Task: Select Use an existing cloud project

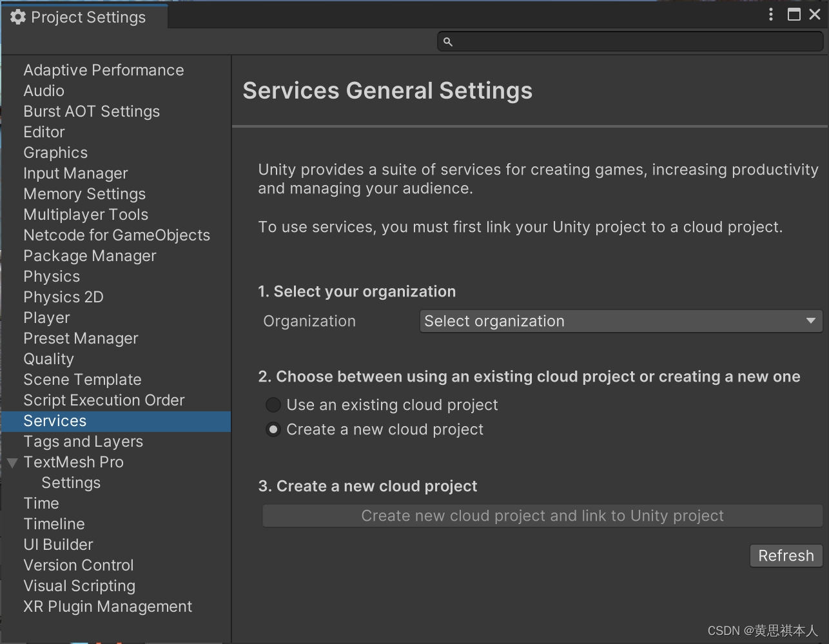Action: pyautogui.click(x=273, y=405)
